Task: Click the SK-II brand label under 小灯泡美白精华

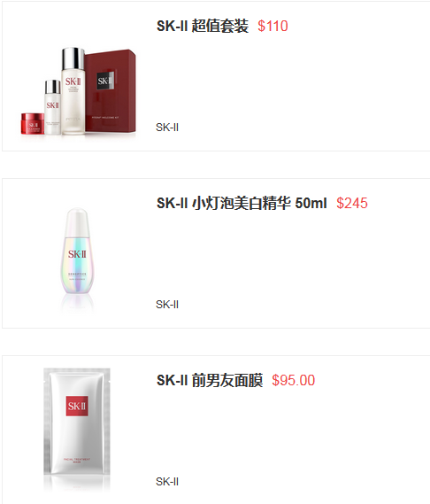Action: click(167, 305)
